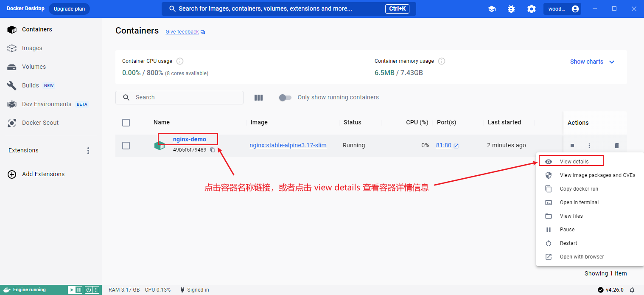Image resolution: width=644 pixels, height=295 pixels.
Task: Copy container ID 49b5f6f79489
Action: pyautogui.click(x=213, y=150)
